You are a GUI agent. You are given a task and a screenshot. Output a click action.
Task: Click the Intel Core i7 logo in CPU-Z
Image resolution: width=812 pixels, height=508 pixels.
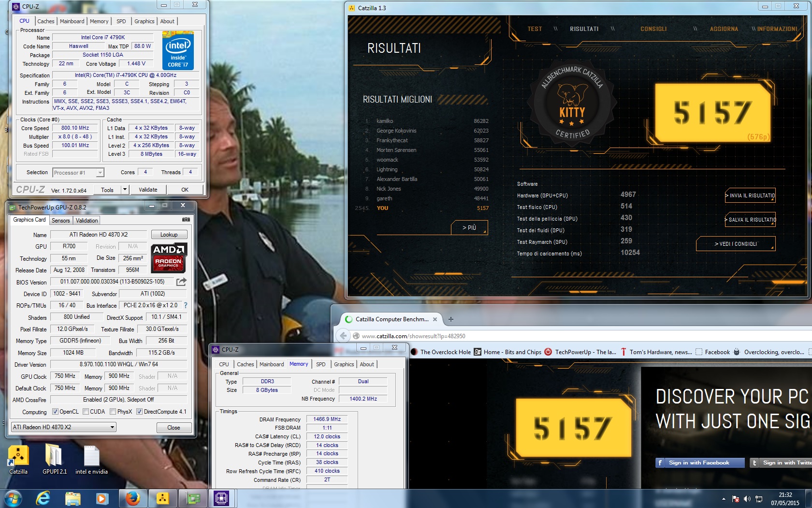[178, 51]
